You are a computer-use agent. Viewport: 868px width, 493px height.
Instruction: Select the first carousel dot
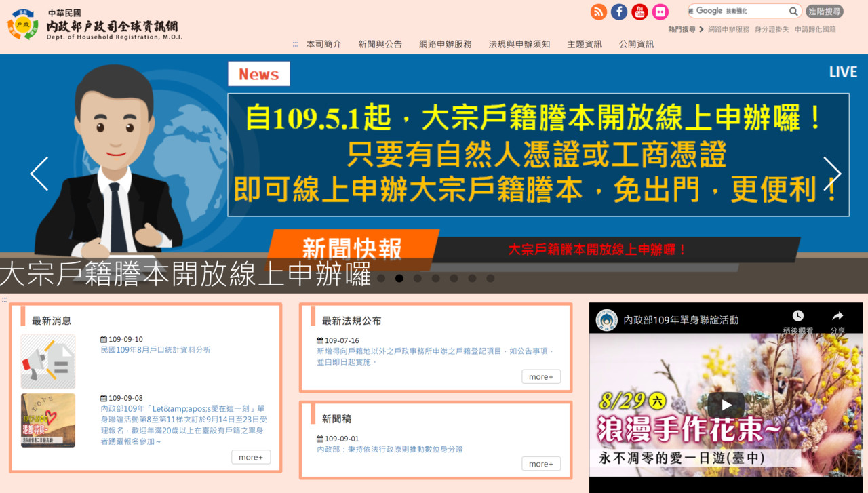click(x=381, y=278)
